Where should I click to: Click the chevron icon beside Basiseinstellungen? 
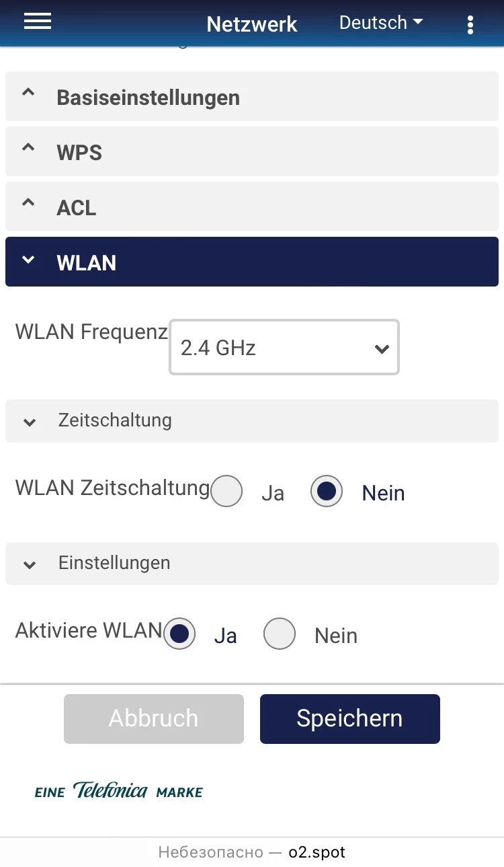tap(28, 93)
